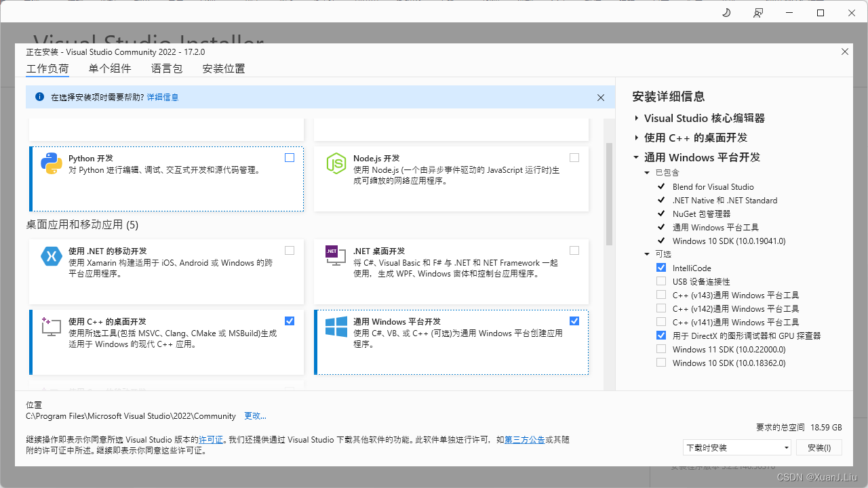Switch to the 单个组件 tab
This screenshot has width=868, height=488.
pyautogui.click(x=110, y=68)
